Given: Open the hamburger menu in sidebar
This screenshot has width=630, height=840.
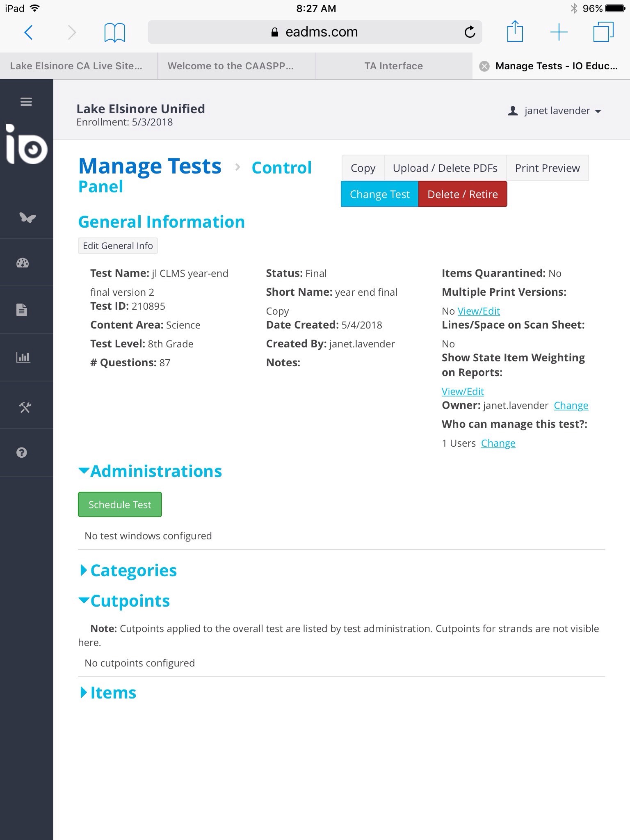Looking at the screenshot, I should coord(26,102).
